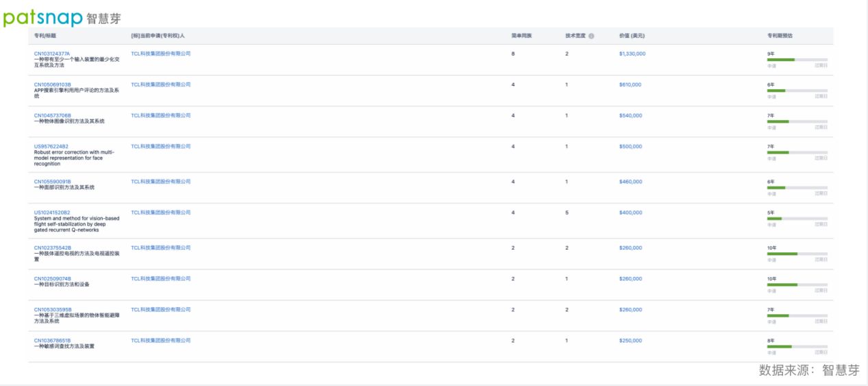Open patent CN102375542B
Viewport: 868px width, 386px height.
coord(53,248)
